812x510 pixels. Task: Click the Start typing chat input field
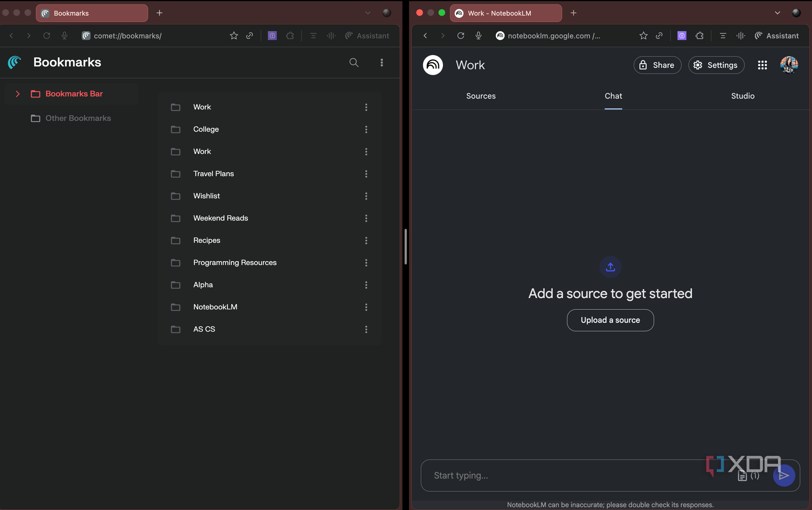tap(566, 476)
